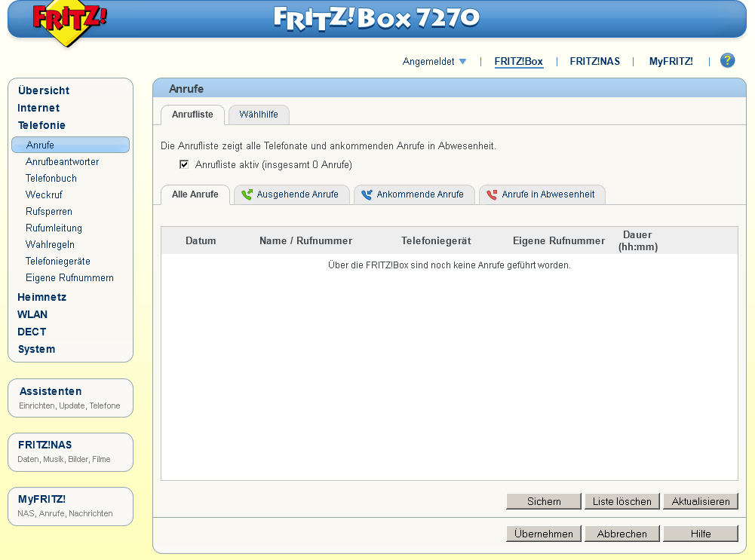The width and height of the screenshot is (755, 560).
Task: Select the Anrufe sidebar entry
Action: point(70,145)
